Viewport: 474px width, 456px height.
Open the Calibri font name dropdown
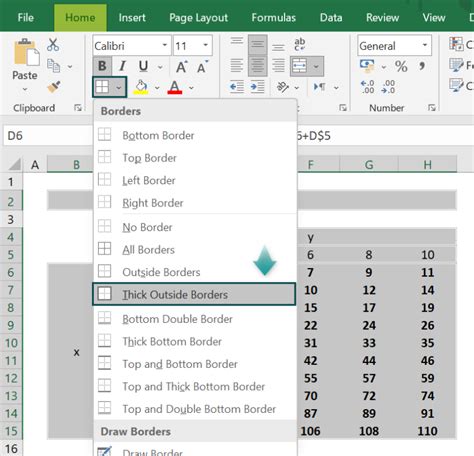click(165, 45)
